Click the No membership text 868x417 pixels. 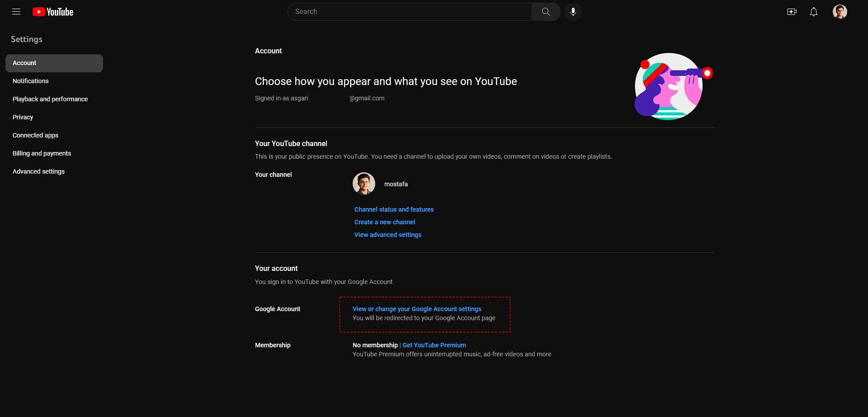coord(375,345)
